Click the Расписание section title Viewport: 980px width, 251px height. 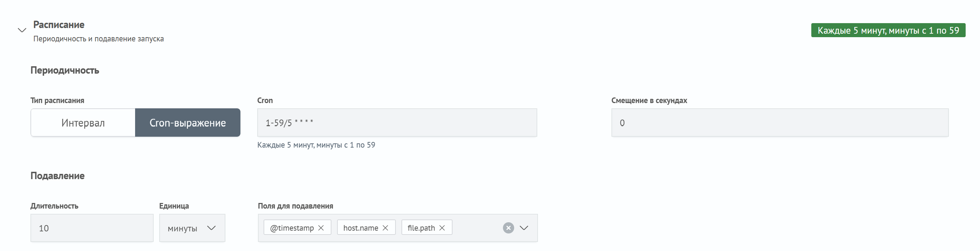tap(59, 25)
